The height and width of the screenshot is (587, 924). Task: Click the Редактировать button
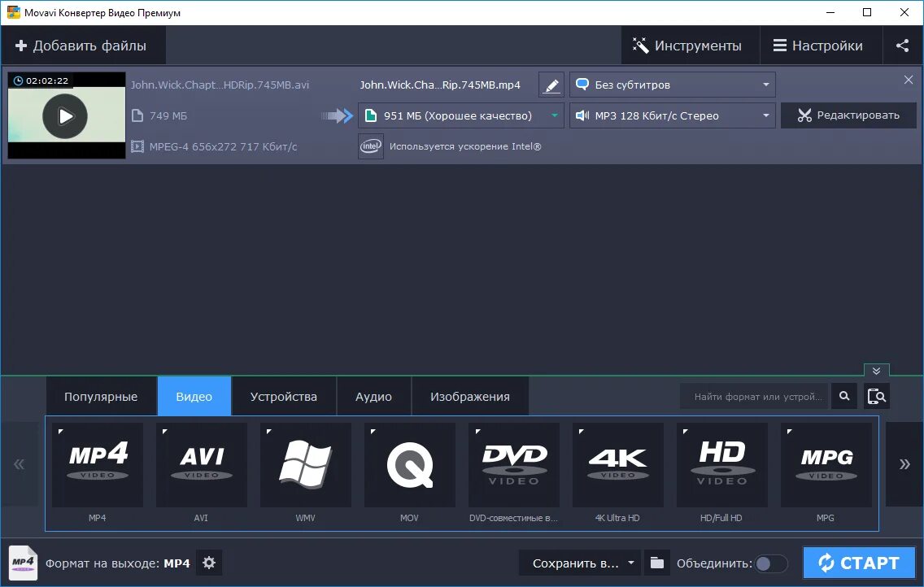(848, 115)
